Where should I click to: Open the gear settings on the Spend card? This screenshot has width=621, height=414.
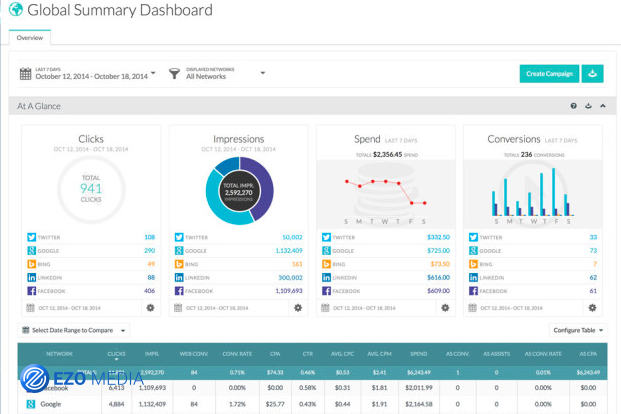pyautogui.click(x=445, y=308)
